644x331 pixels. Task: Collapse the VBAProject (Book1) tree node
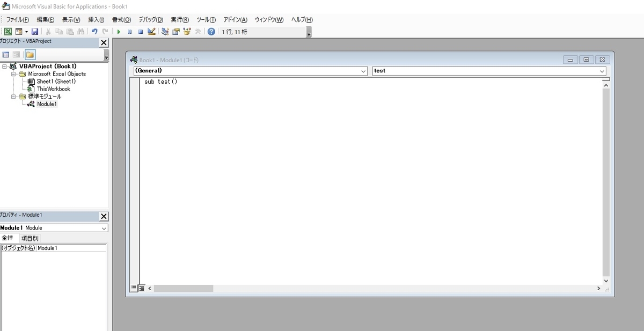(4, 67)
